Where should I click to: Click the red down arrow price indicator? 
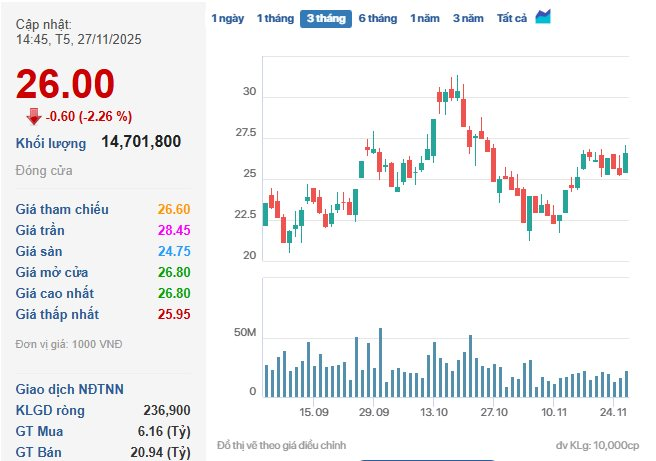tap(34, 115)
